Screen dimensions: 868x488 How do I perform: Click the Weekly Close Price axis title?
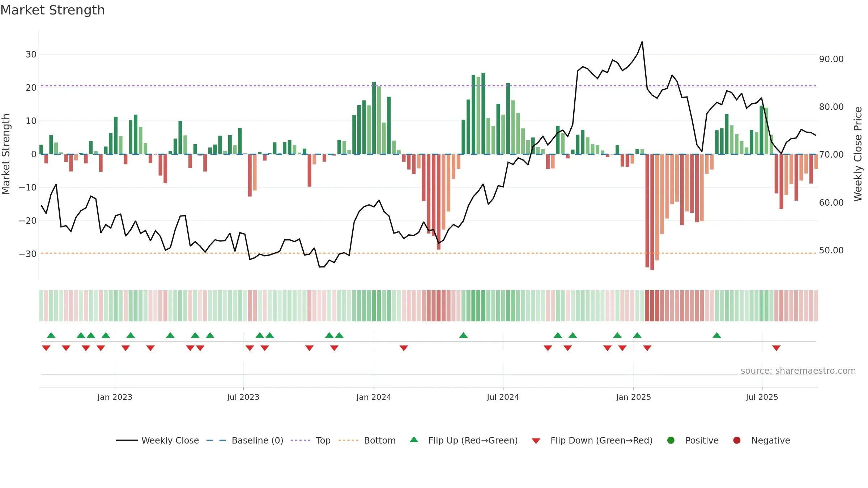tap(858, 154)
